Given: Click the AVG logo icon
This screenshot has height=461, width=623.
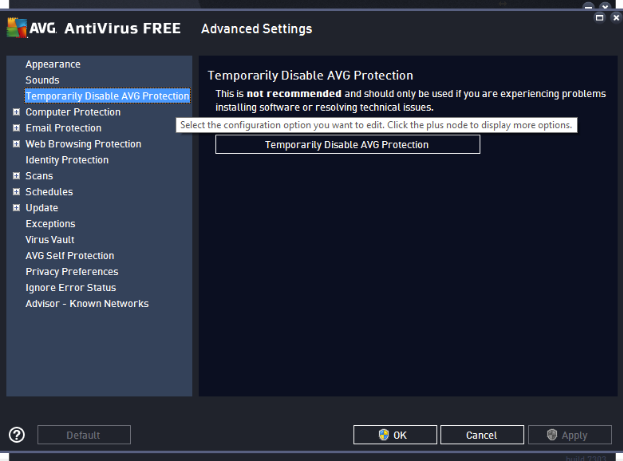Looking at the screenshot, I should tap(17, 27).
